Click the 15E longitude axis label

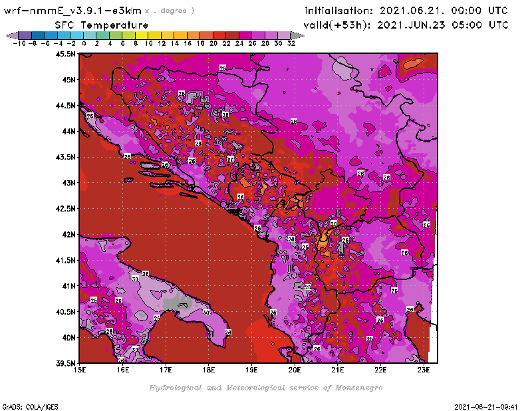pyautogui.click(x=80, y=370)
